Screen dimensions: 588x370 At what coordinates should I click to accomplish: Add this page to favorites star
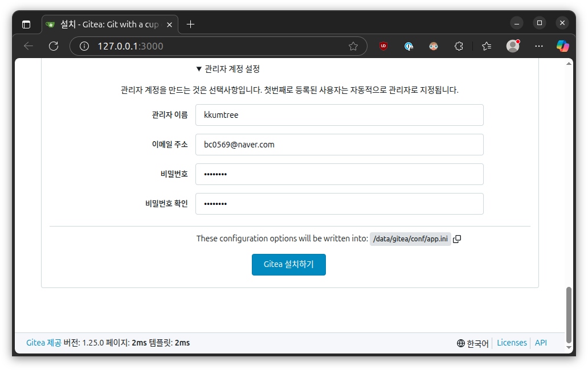pos(353,46)
